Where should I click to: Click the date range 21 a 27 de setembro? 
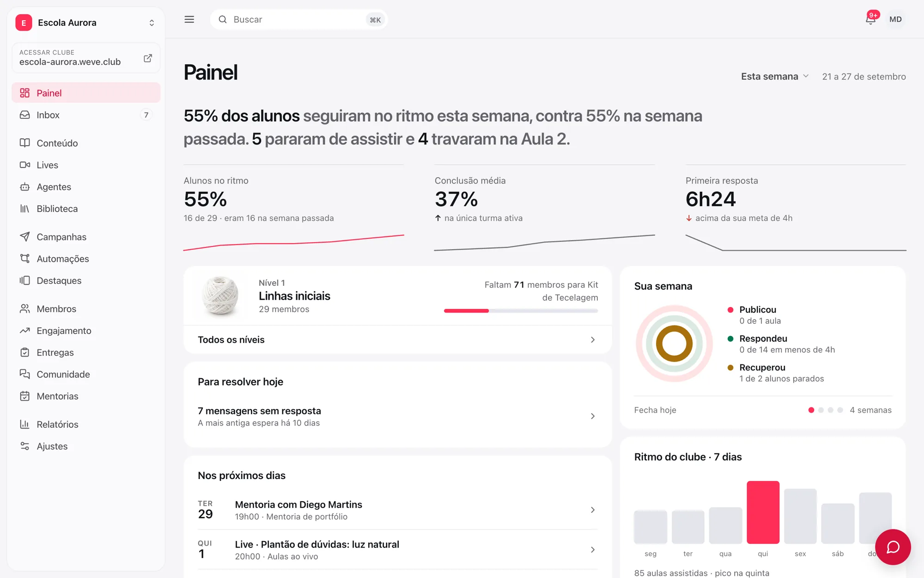[863, 77]
